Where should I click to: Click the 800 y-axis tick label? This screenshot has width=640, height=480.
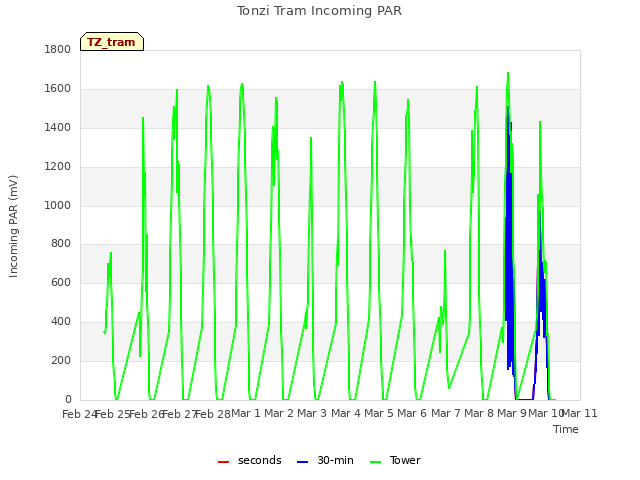coord(61,244)
